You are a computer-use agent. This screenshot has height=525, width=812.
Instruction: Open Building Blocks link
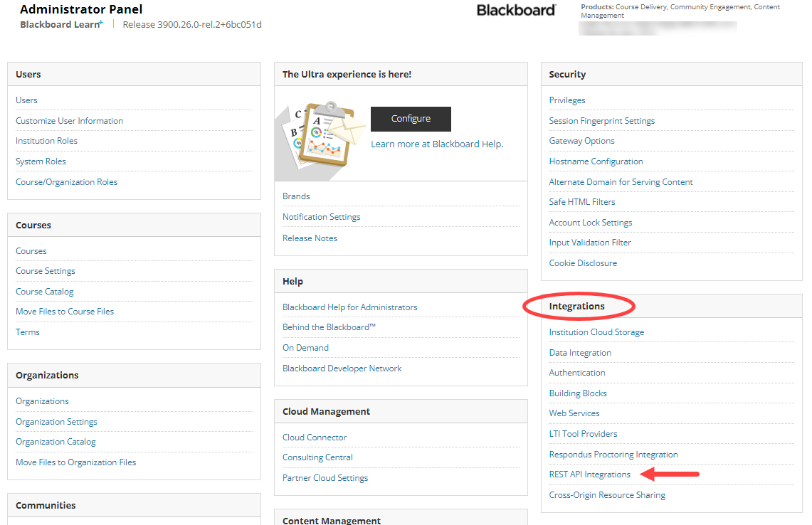(577, 393)
